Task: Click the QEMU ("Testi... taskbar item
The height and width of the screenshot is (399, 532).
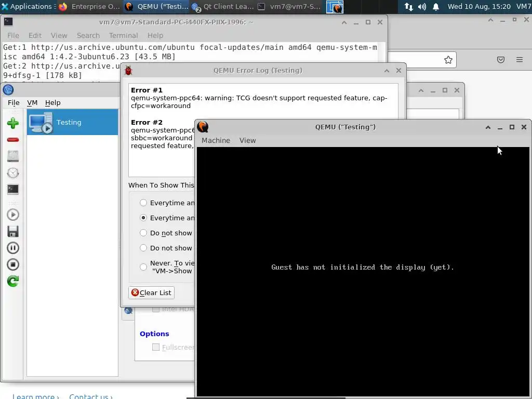Action: (x=156, y=6)
